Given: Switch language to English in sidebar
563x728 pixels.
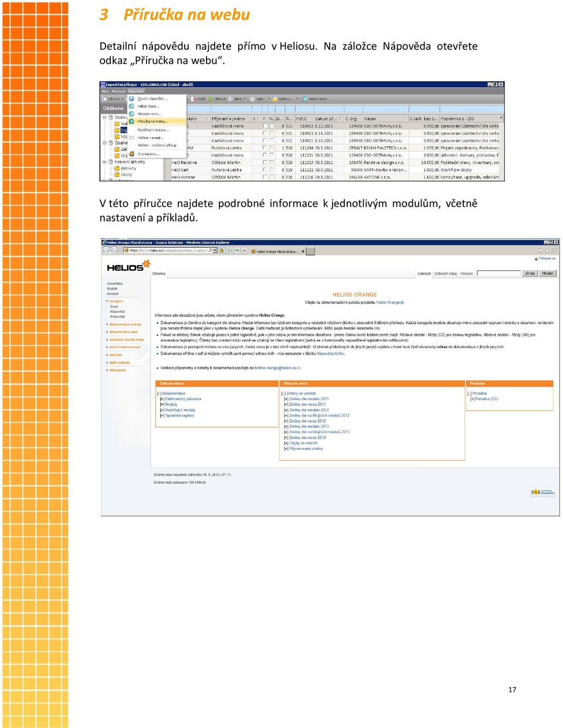Looking at the screenshot, I should 112,288.
